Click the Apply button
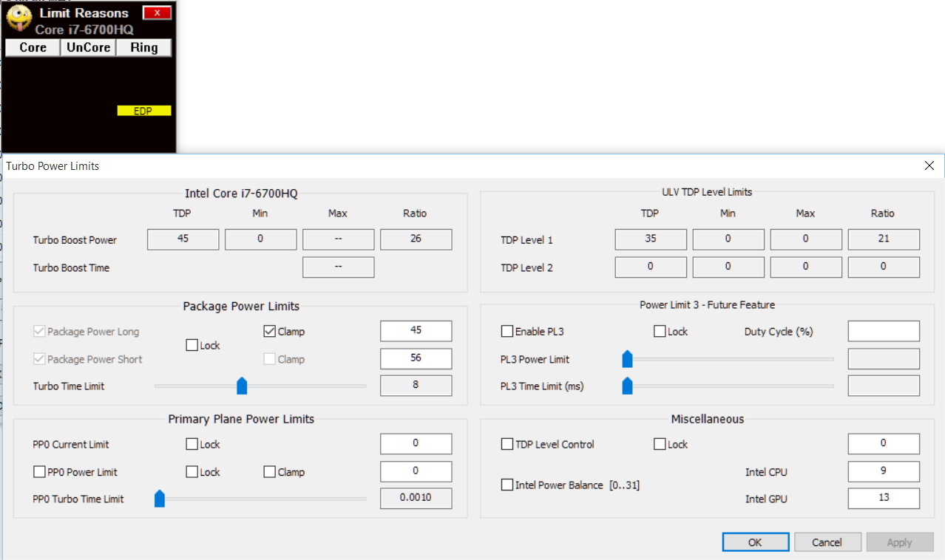The width and height of the screenshot is (945, 560). coord(899,542)
